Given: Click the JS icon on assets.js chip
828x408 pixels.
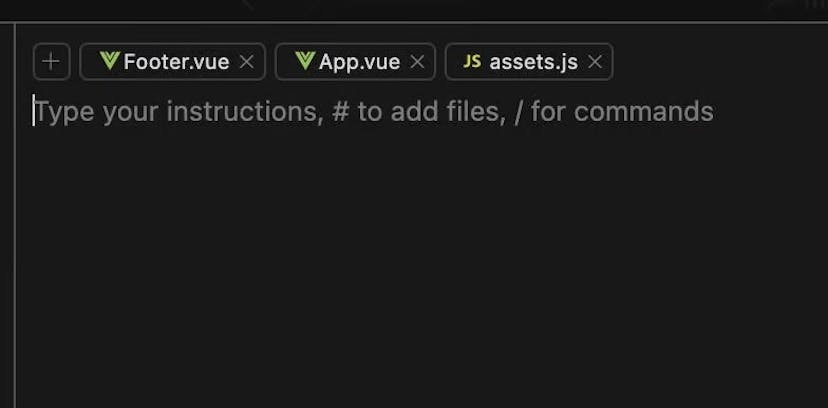Looking at the screenshot, I should pos(472,62).
